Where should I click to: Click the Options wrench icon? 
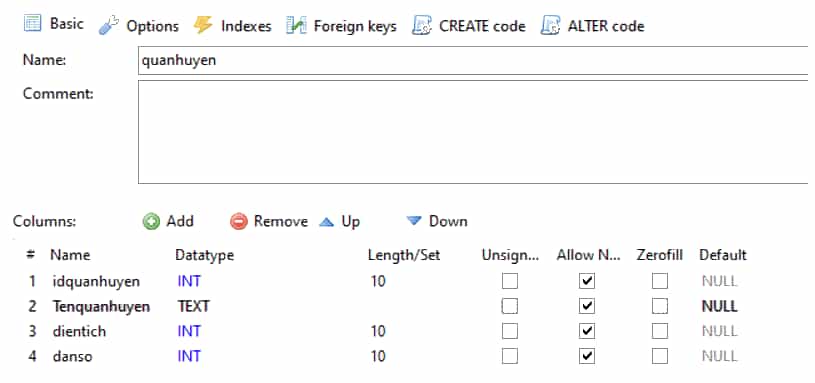point(108,26)
